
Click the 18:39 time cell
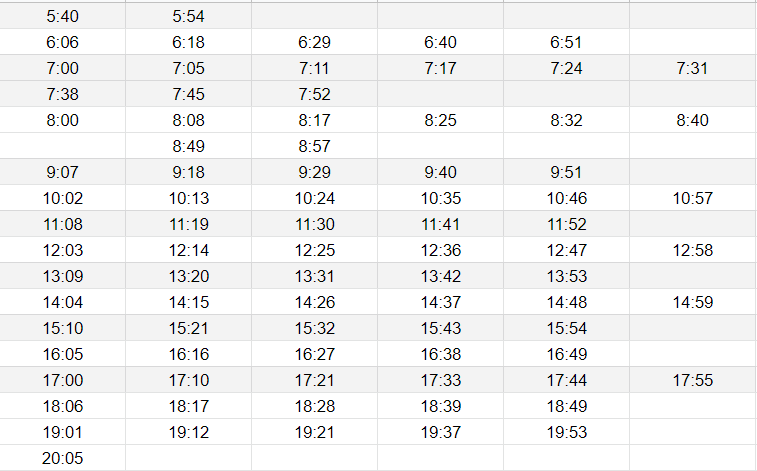pos(440,407)
